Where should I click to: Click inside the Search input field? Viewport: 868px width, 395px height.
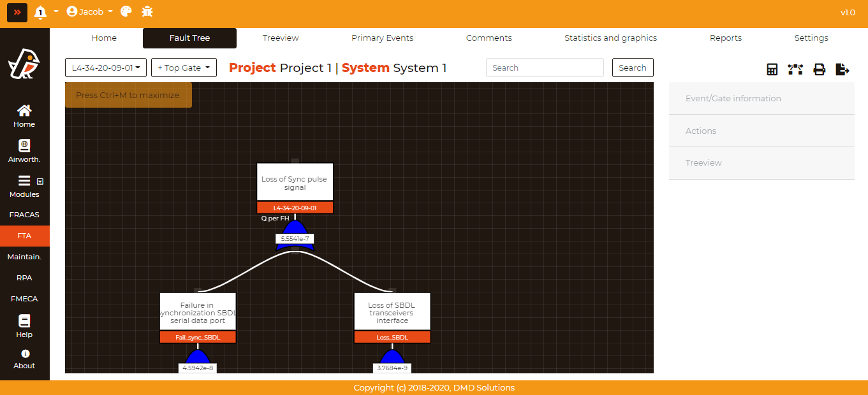tap(544, 68)
